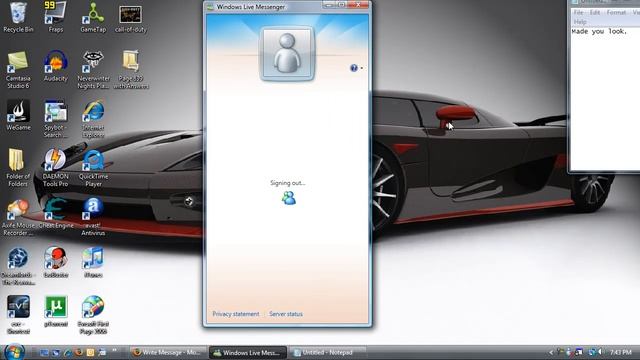Open the WeGame desktop shortcut
This screenshot has height=360, width=640.
point(18,115)
